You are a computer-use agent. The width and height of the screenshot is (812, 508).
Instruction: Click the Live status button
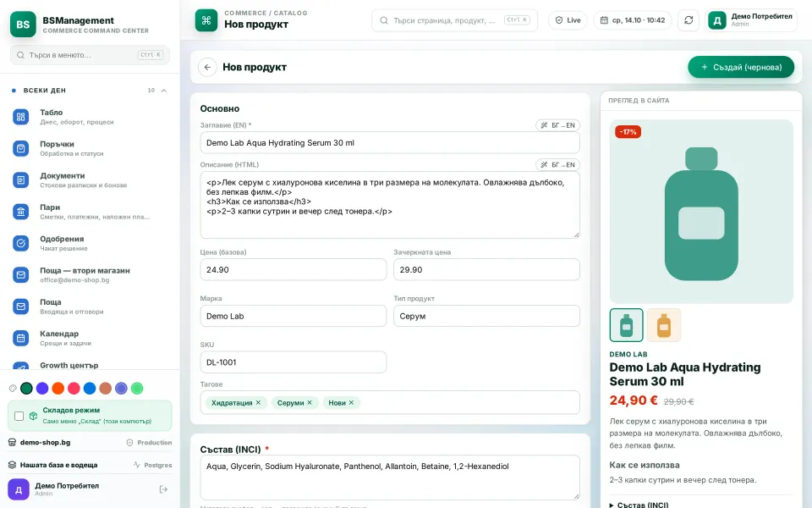click(568, 20)
